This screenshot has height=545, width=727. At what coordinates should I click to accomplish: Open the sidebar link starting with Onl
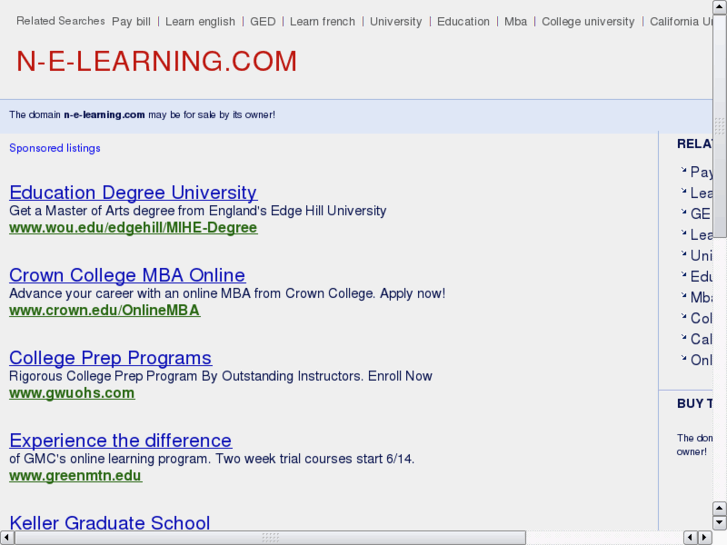701,360
